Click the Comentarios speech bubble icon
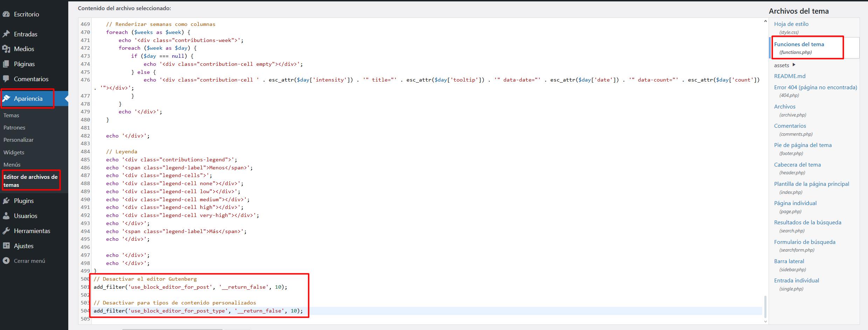The width and height of the screenshot is (868, 330). pos(6,79)
